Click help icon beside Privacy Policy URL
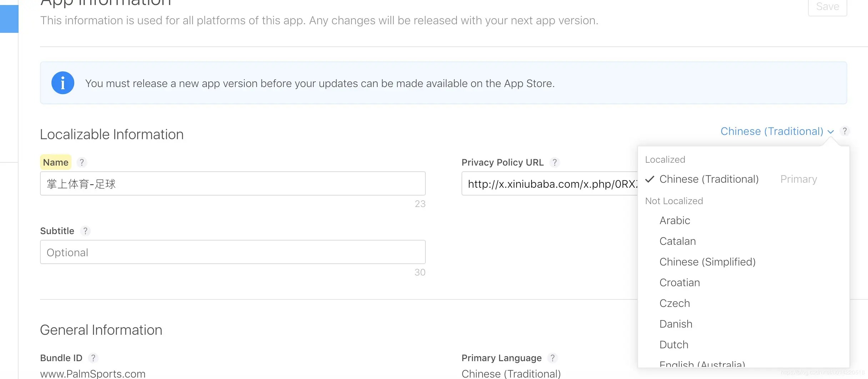This screenshot has width=868, height=379. pyautogui.click(x=554, y=162)
